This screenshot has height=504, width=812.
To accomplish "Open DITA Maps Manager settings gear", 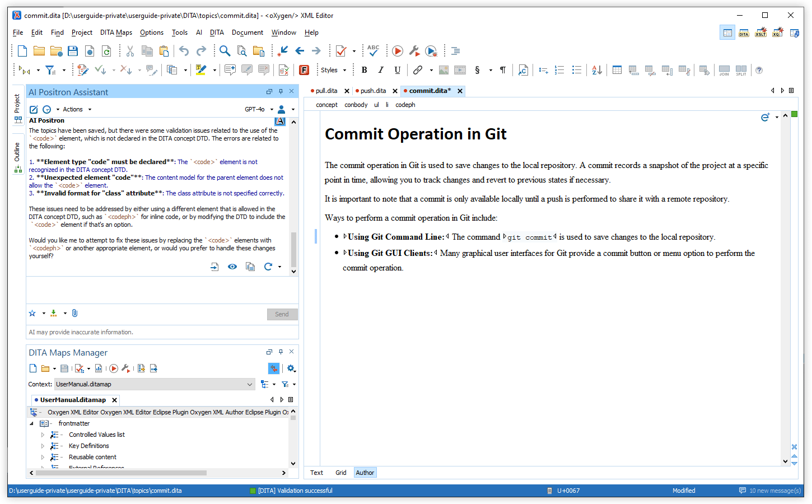I will [x=291, y=368].
